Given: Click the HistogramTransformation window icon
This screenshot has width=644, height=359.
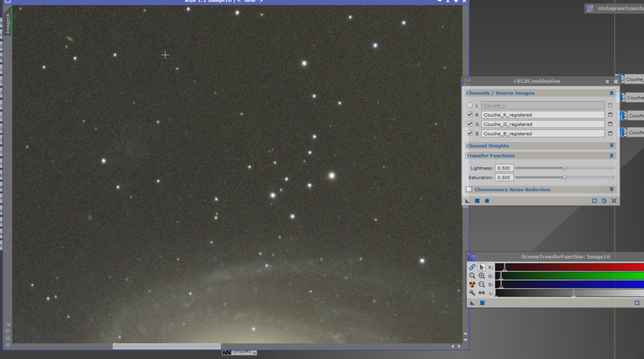Looking at the screenshot, I should (x=590, y=8).
